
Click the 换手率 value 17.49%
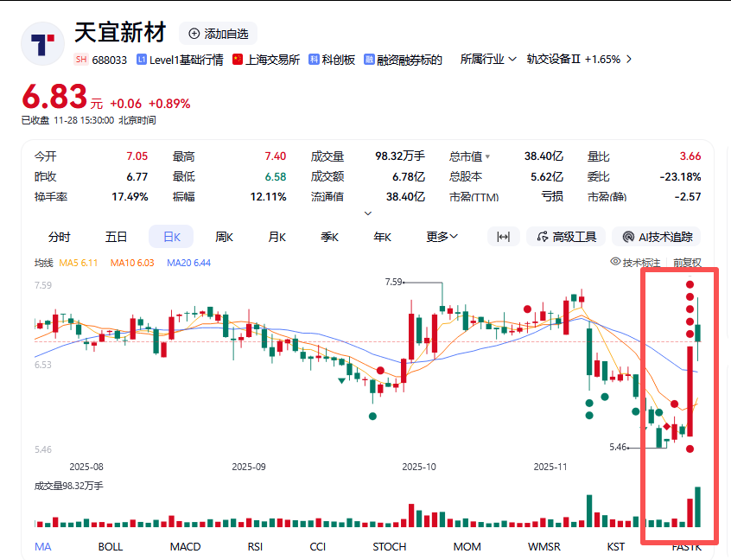(130, 197)
